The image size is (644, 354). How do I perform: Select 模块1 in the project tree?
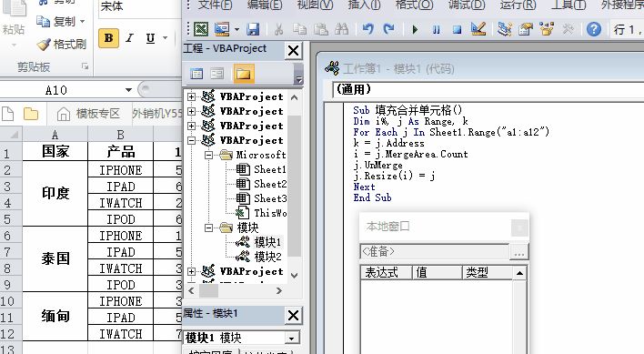tap(267, 242)
